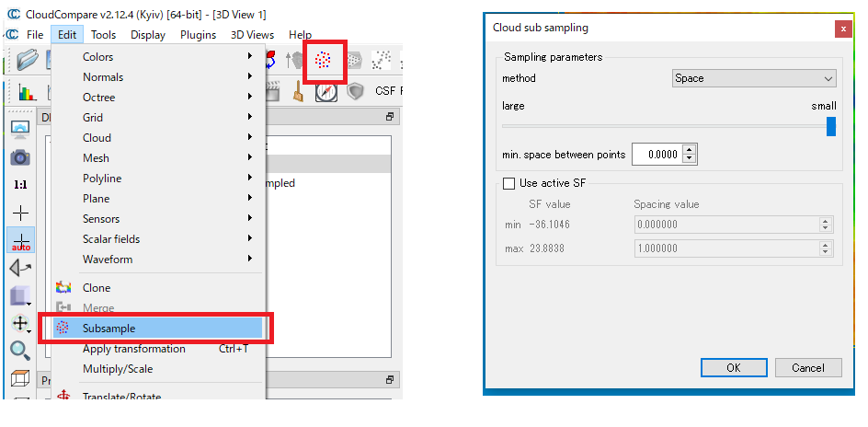Expand the Sensors submenu
This screenshot has width=868, height=427.
pyautogui.click(x=158, y=219)
